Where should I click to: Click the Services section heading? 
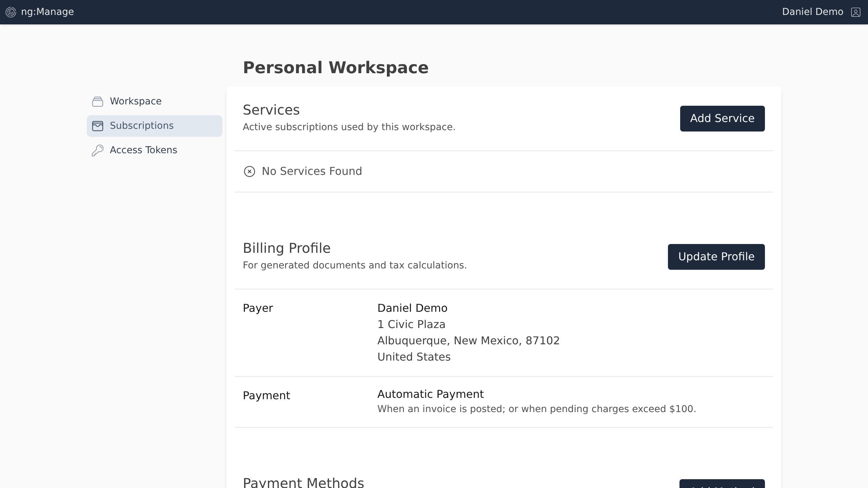pos(271,110)
